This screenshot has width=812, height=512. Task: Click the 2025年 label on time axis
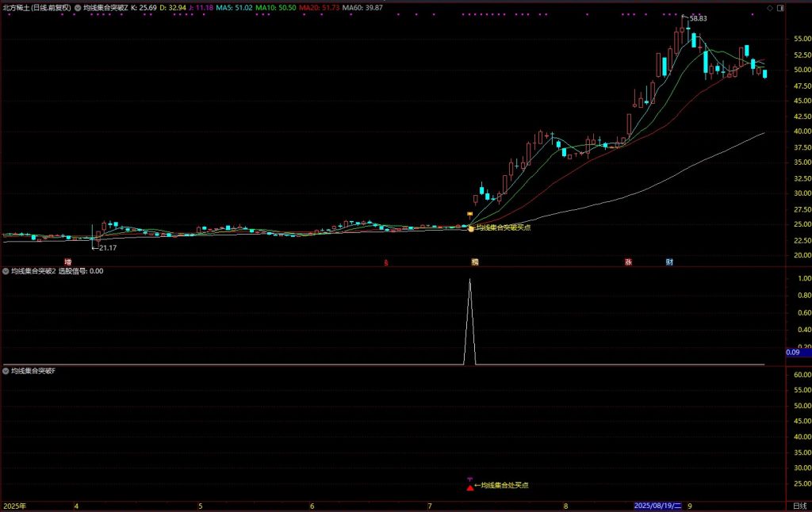click(x=15, y=505)
